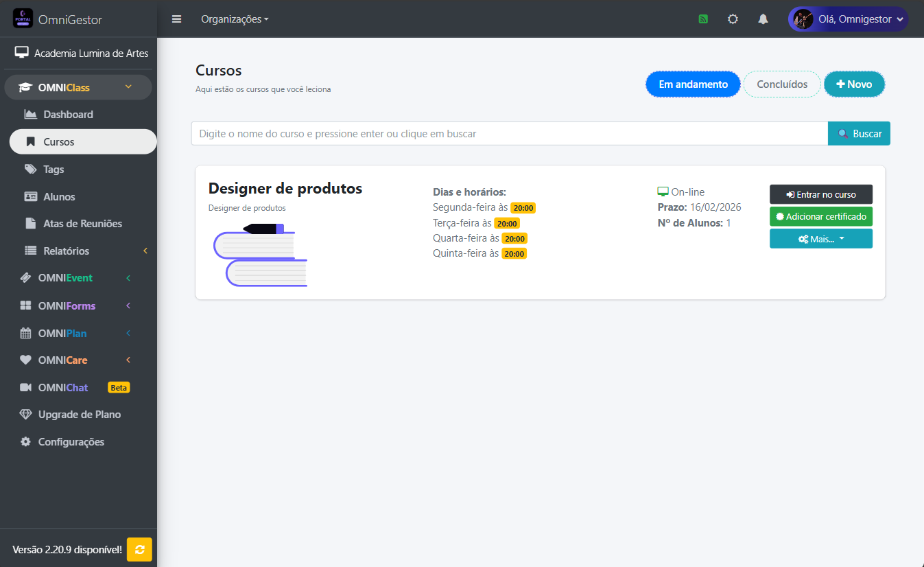Open the RSS feed icon in the top bar
Viewport: 924px width, 567px height.
(702, 19)
